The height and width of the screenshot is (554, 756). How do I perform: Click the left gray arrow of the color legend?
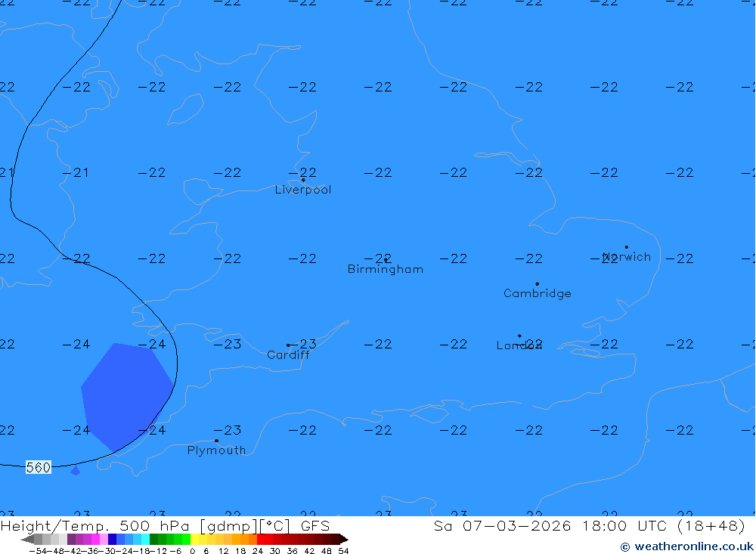tap(27, 539)
